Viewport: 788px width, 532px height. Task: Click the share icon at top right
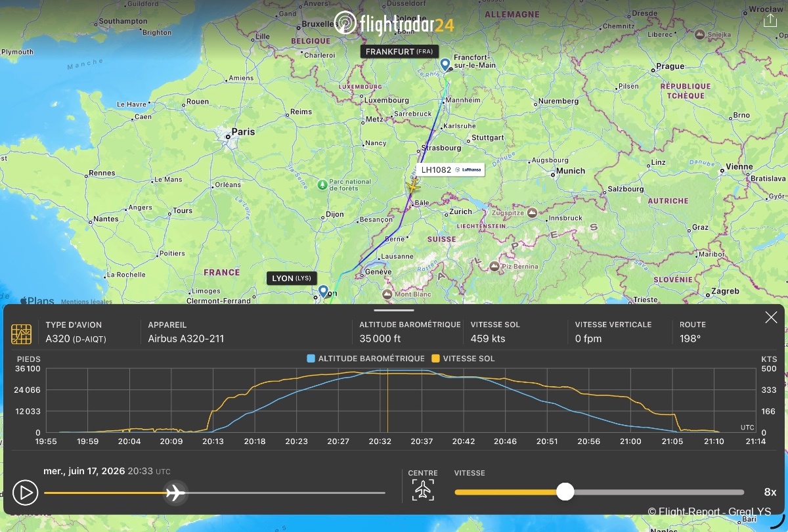(770, 20)
